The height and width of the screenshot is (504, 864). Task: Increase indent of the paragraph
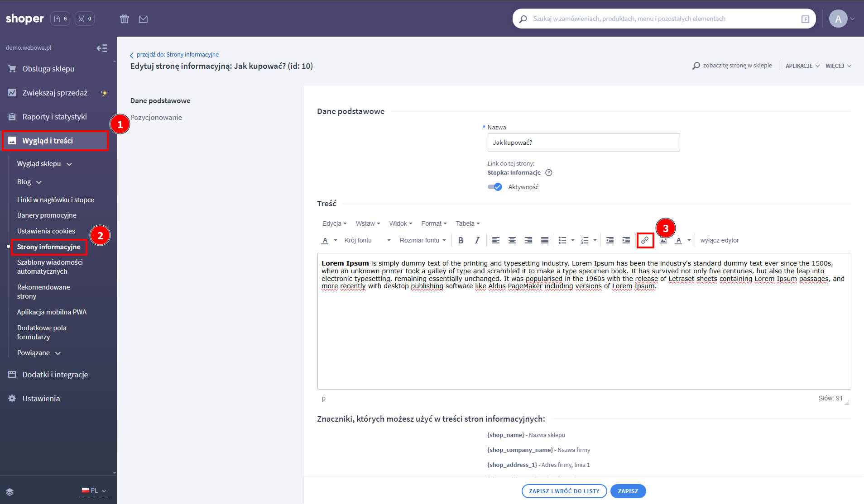626,240
